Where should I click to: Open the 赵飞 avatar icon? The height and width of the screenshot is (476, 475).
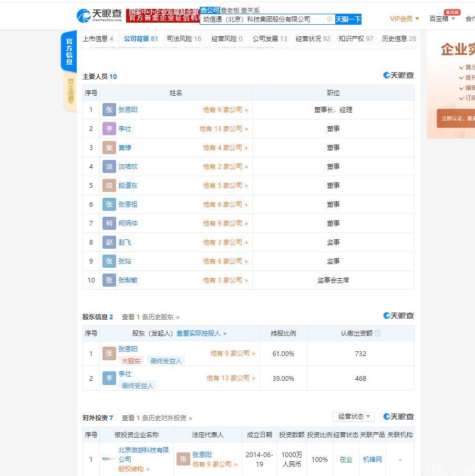click(x=109, y=242)
